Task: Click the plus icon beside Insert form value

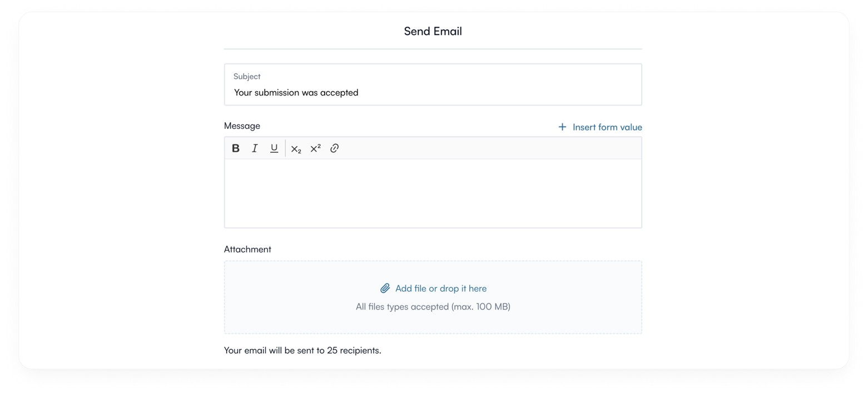Action: pyautogui.click(x=562, y=127)
